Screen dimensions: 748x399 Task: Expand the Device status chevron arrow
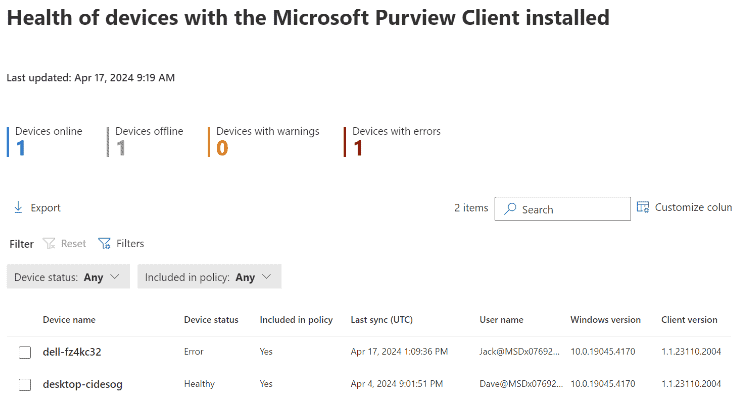click(115, 277)
